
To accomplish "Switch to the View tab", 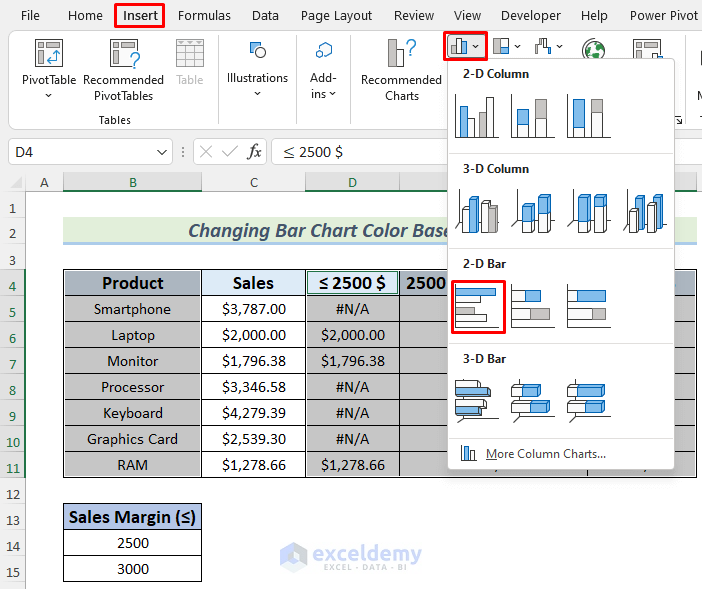I will pos(467,16).
